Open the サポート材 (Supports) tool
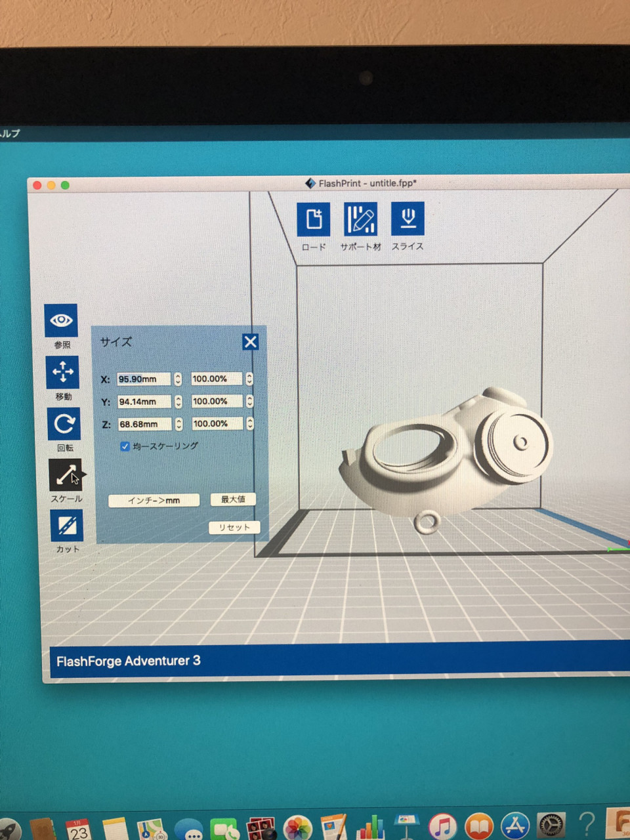The image size is (630, 840). [x=360, y=219]
